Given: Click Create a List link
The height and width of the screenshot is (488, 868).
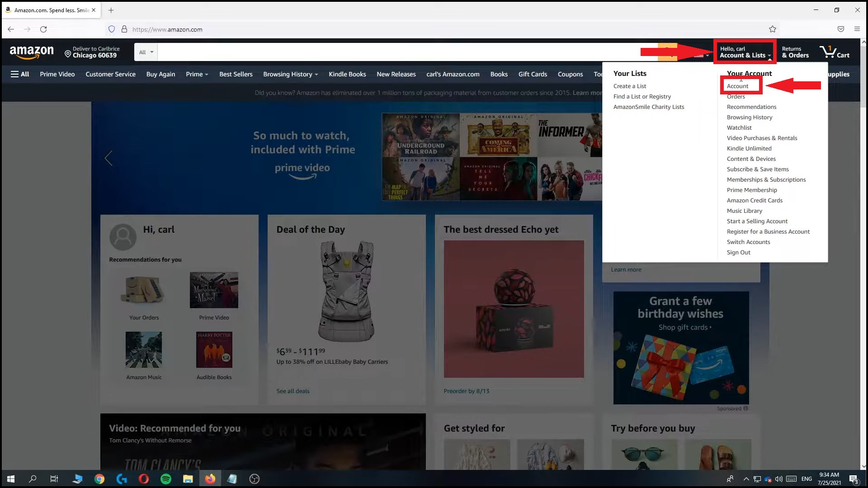Looking at the screenshot, I should [629, 86].
